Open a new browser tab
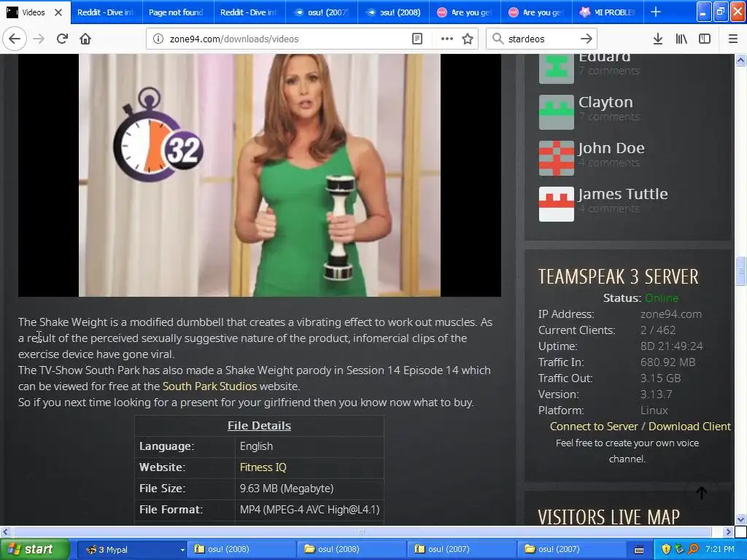747x560 pixels. [x=656, y=12]
